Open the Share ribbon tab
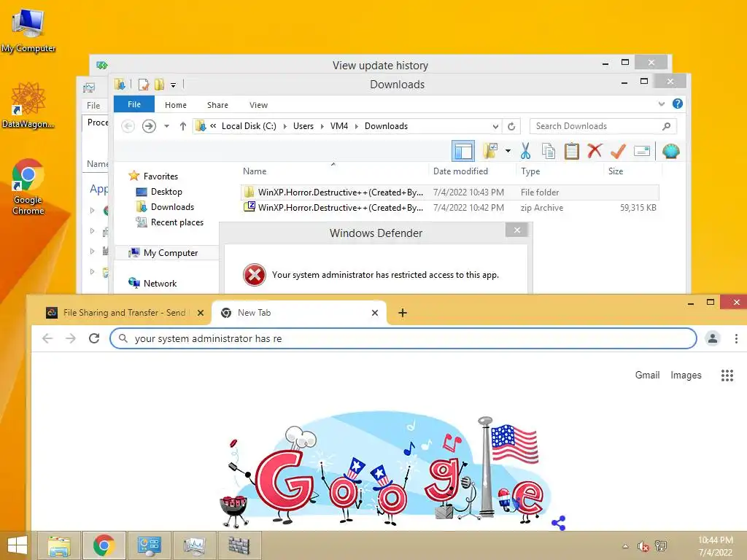 [x=217, y=105]
